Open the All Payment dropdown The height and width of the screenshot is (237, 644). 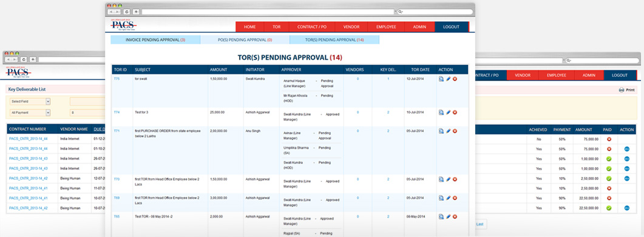pyautogui.click(x=30, y=112)
